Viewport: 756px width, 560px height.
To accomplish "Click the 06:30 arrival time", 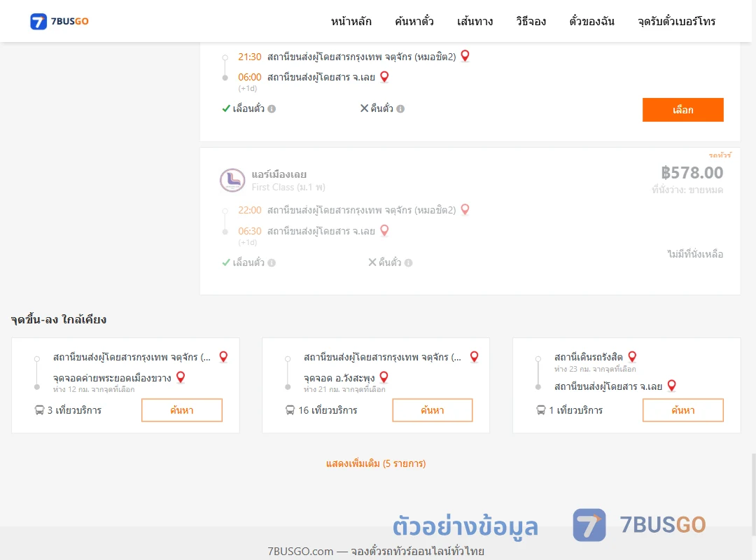I will [250, 231].
